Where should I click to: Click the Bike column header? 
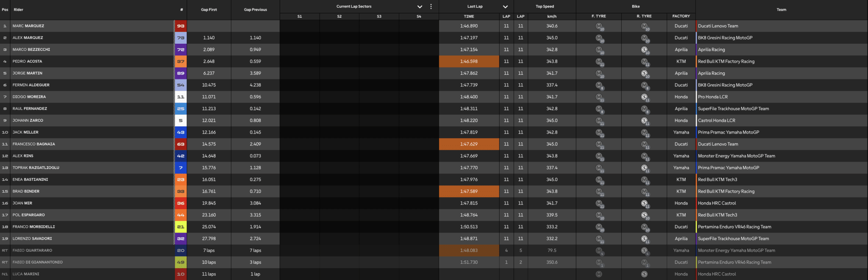636,6
